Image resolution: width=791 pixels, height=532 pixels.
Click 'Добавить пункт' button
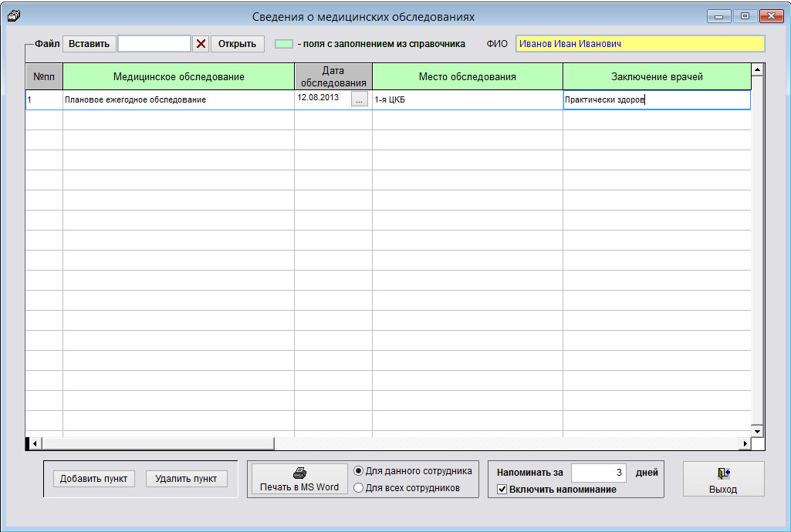93,479
